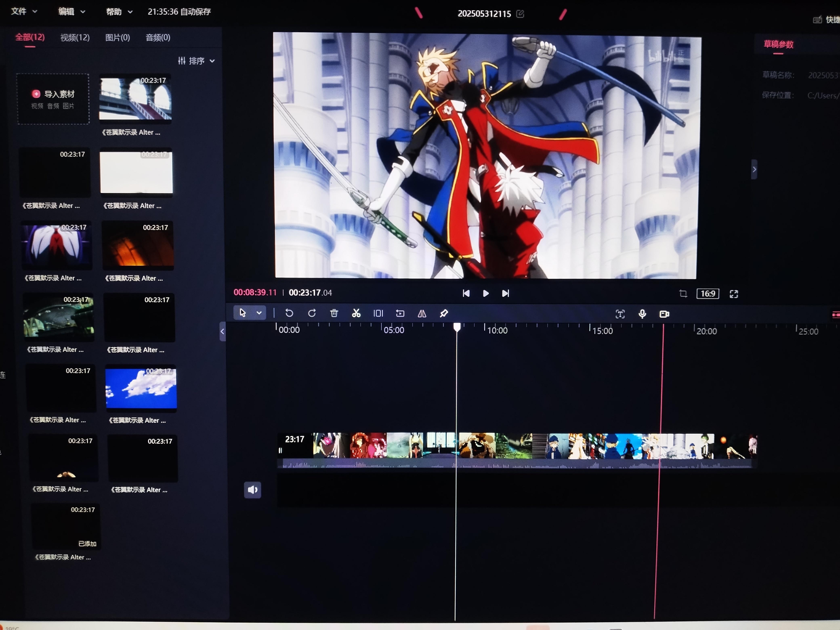Click the trim brackets icon in toolbar

point(378,313)
